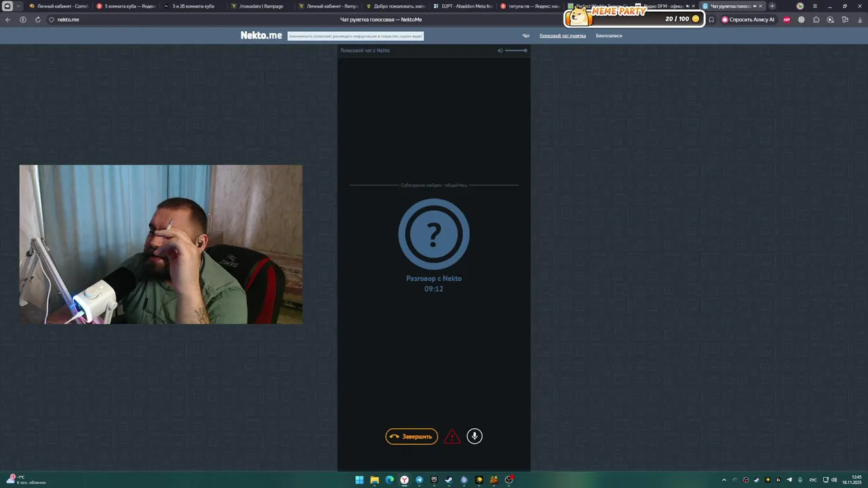End the call with the Завершить button

(412, 436)
